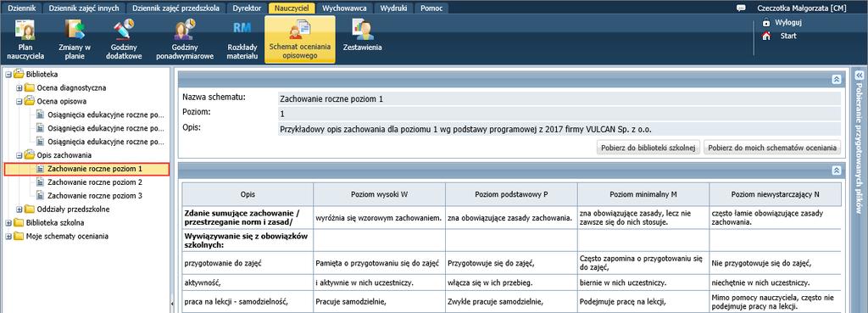
Task: Click document icon of Zachowanie roczne poziom 3
Action: 40,196
